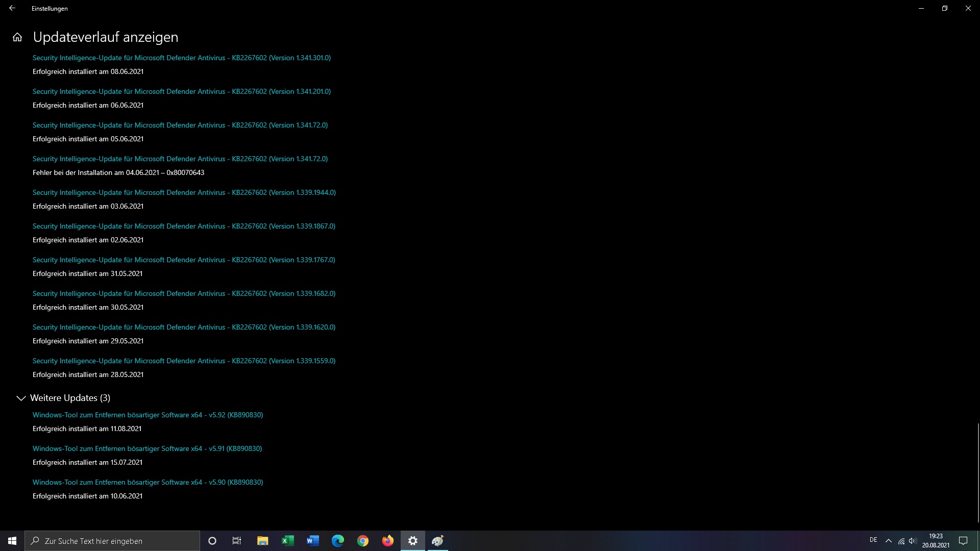This screenshot has height=551, width=980.
Task: Click the vertical scrollbar thumb
Action: click(978, 472)
